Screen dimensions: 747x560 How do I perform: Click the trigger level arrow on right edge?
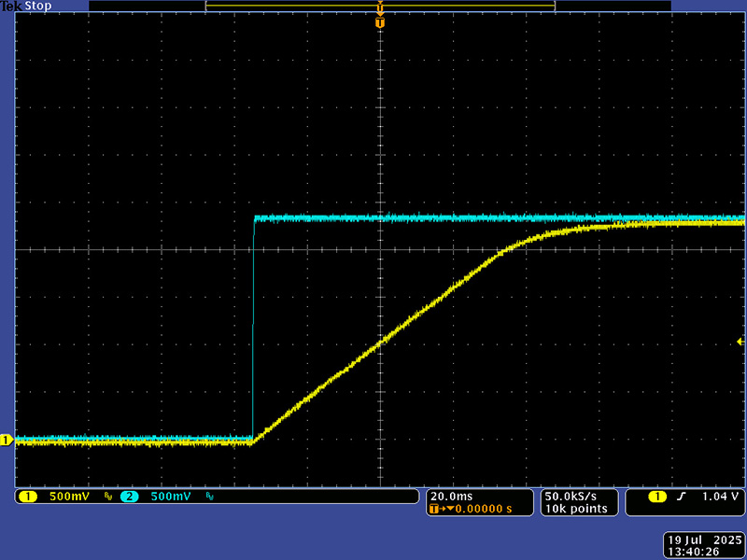[x=741, y=343]
